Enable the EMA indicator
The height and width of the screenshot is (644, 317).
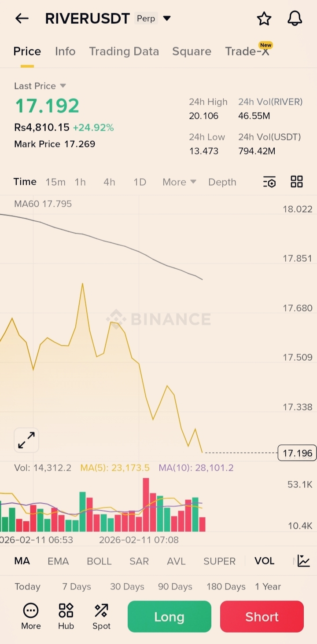click(58, 561)
